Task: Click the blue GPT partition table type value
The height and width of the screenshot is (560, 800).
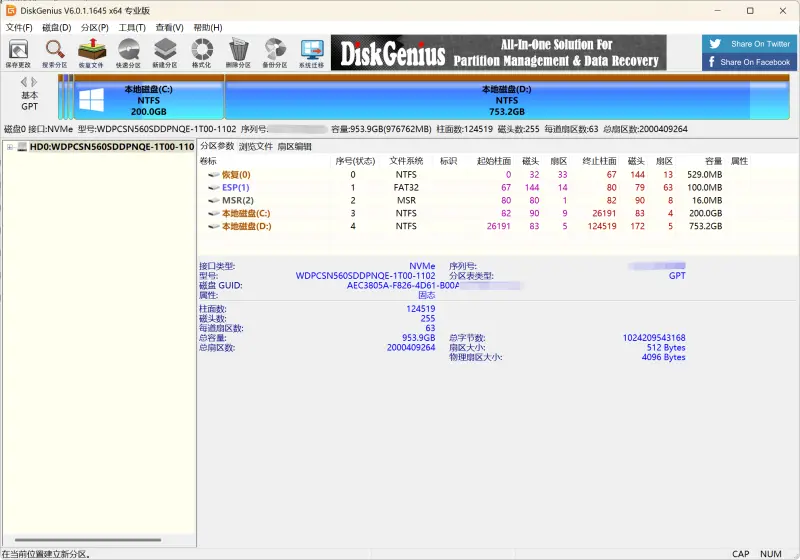Action: 677,275
